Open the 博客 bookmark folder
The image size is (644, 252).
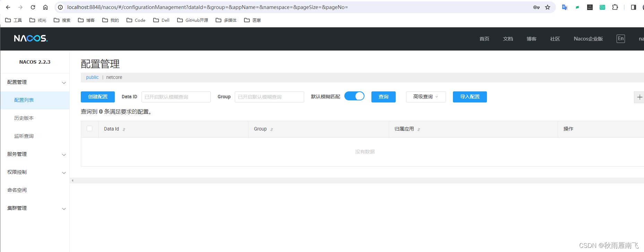tap(86, 20)
